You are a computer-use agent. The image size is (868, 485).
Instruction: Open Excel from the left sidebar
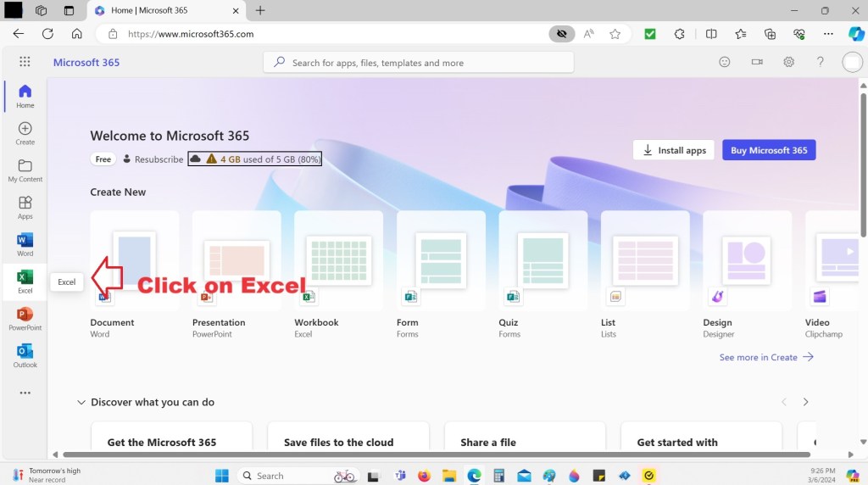[x=25, y=281]
